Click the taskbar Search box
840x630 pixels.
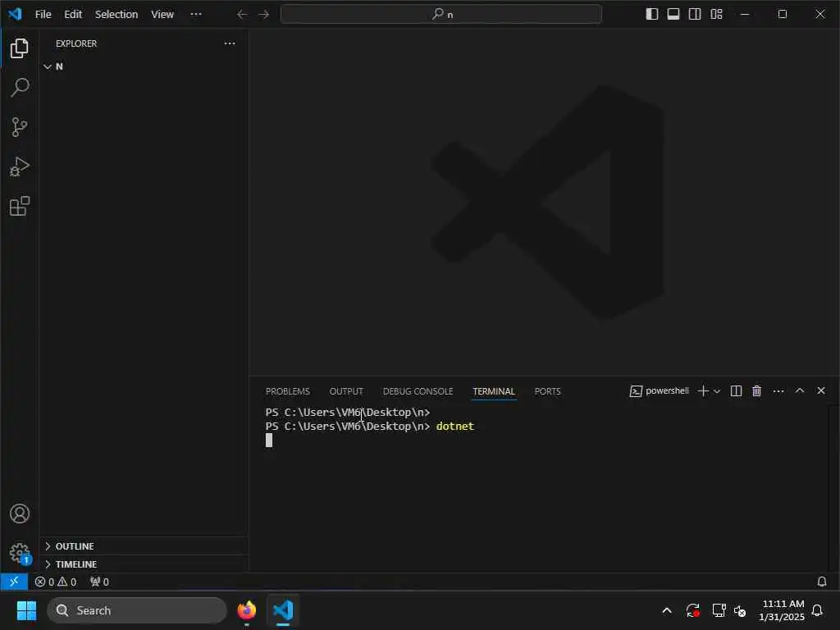(137, 610)
